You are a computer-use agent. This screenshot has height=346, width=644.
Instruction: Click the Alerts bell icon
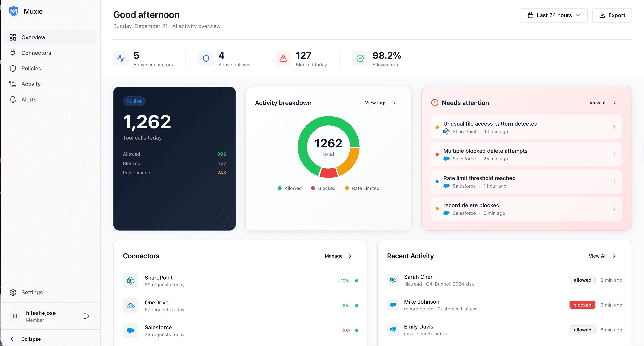pos(13,99)
